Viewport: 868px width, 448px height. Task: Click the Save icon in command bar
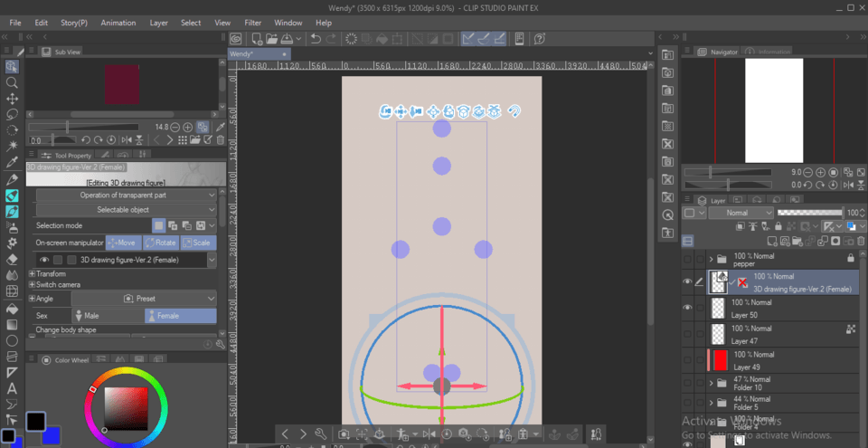pyautogui.click(x=287, y=38)
